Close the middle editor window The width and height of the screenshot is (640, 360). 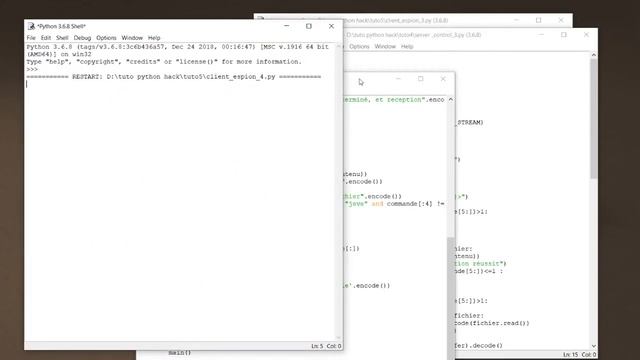[443, 79]
